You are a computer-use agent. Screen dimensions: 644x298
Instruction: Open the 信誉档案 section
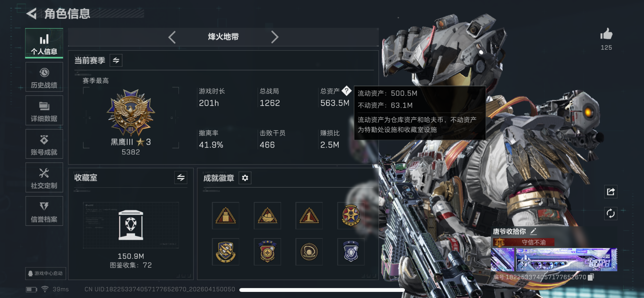(44, 211)
